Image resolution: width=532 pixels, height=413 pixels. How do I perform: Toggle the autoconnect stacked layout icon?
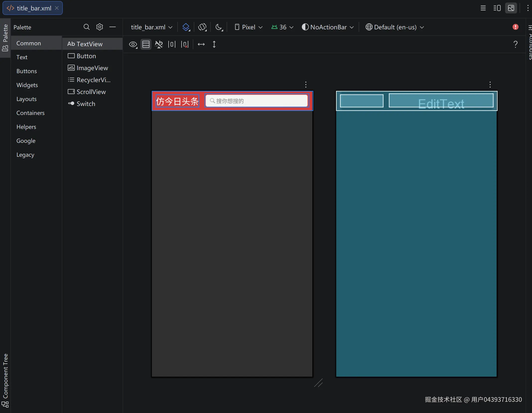click(x=146, y=45)
